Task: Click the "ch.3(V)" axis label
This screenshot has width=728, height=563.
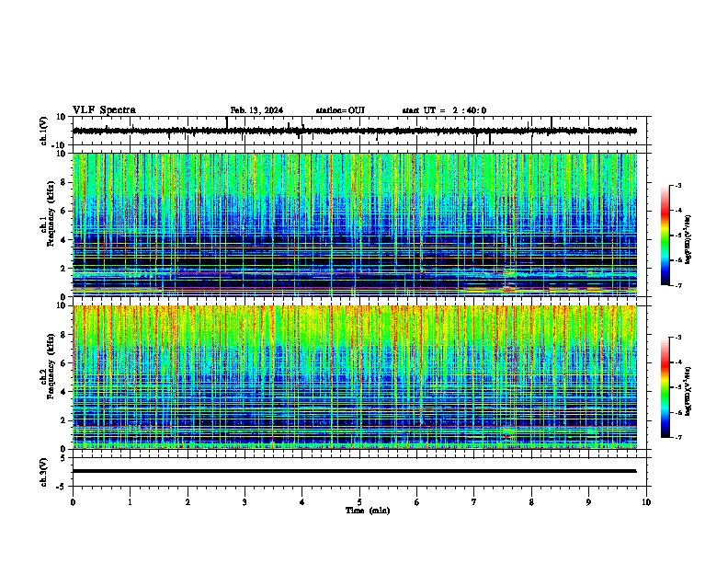Action: [44, 472]
